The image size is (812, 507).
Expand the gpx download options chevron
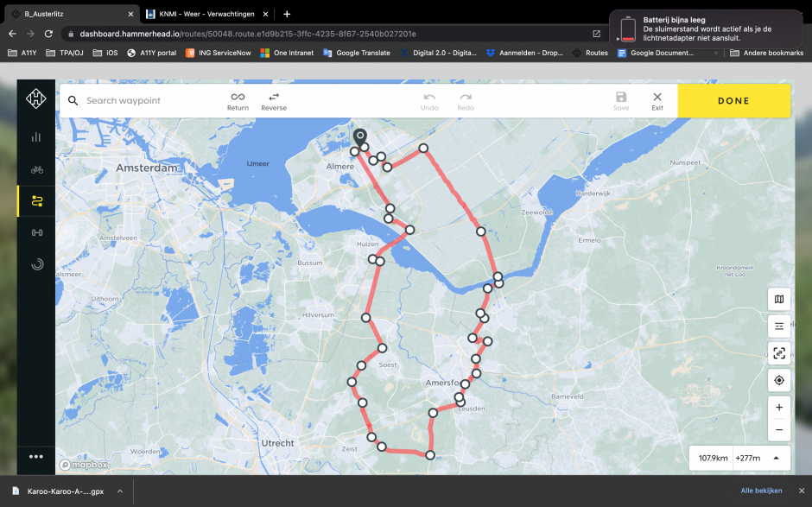point(120,491)
